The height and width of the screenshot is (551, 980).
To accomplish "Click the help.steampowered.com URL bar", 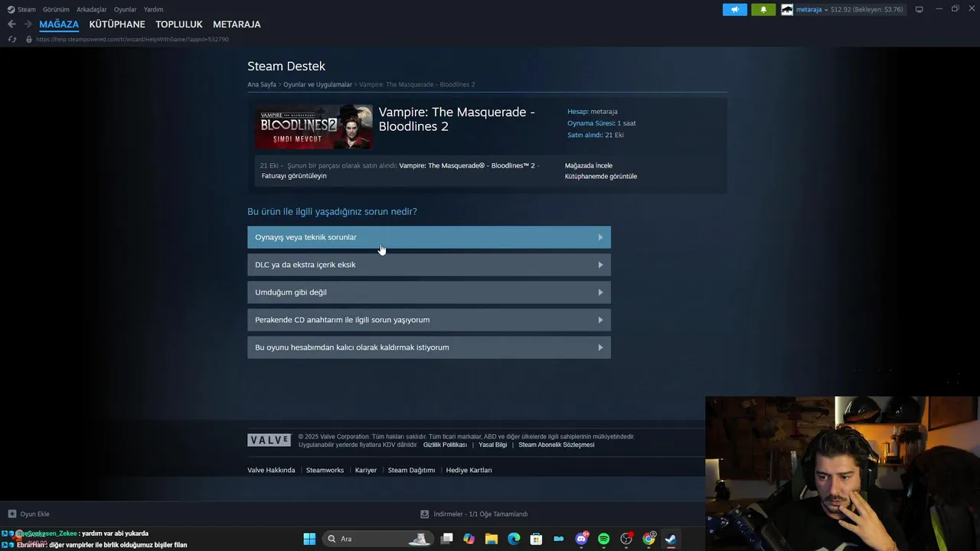I will (132, 39).
